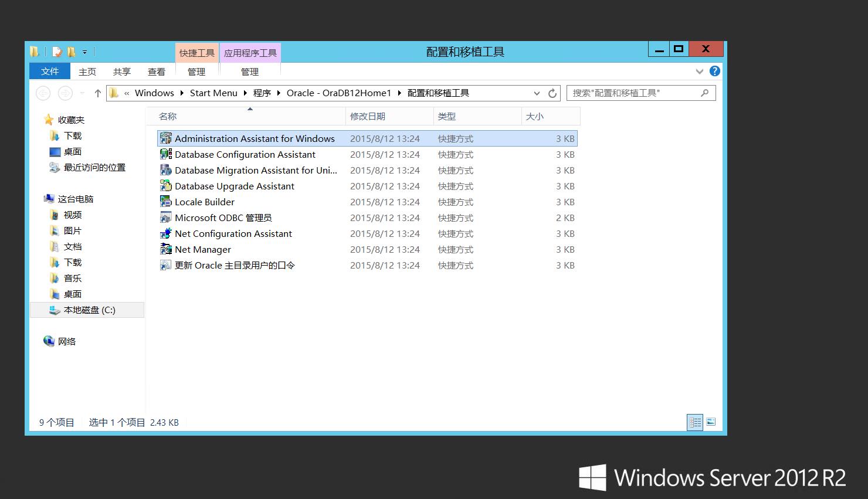Expand breadcrumb arrow after 程序

279,93
